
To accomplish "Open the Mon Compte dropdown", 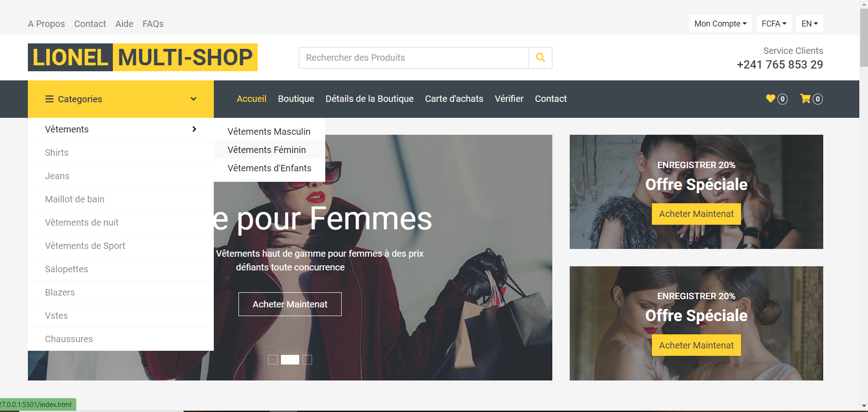I will (720, 24).
